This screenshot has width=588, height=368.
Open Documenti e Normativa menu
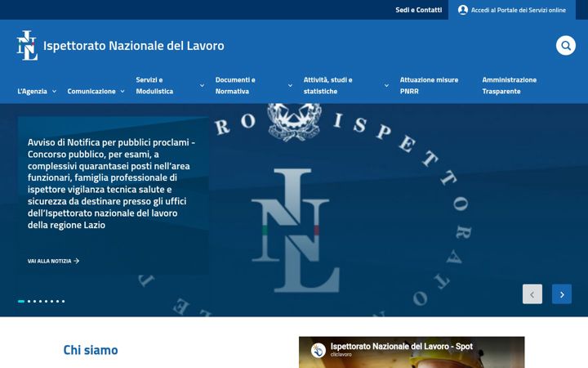pyautogui.click(x=235, y=85)
